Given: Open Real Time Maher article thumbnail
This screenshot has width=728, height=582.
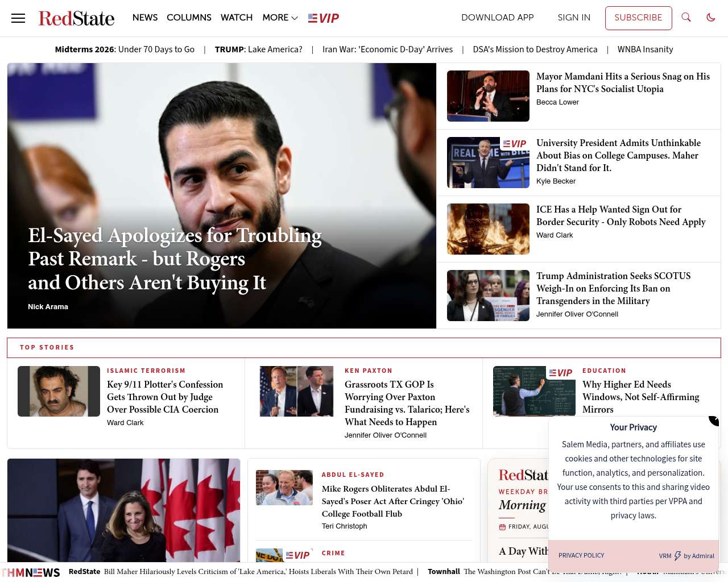Looking at the screenshot, I should [x=488, y=163].
